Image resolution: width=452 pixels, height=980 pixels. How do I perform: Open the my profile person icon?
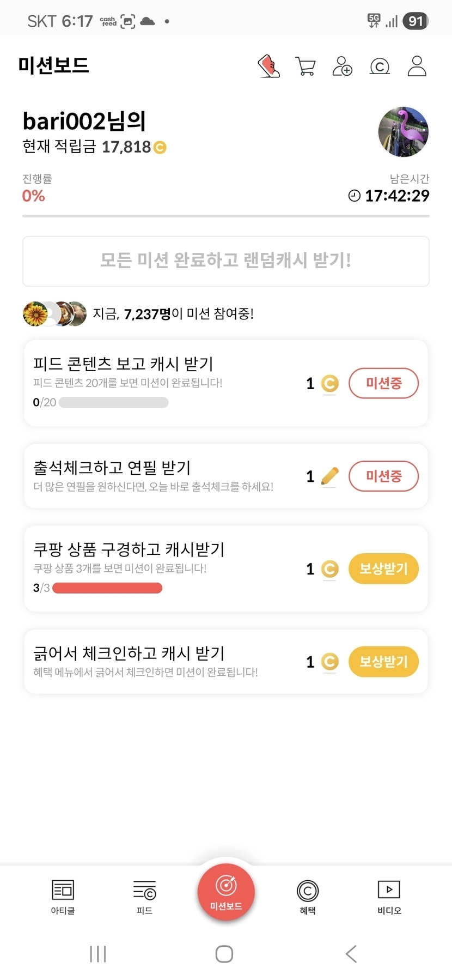pos(417,66)
